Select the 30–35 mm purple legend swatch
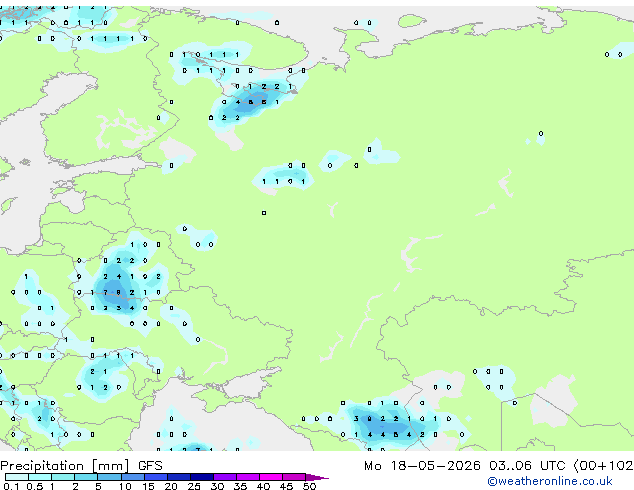Image resolution: width=634 pixels, height=490 pixels. tap(224, 477)
